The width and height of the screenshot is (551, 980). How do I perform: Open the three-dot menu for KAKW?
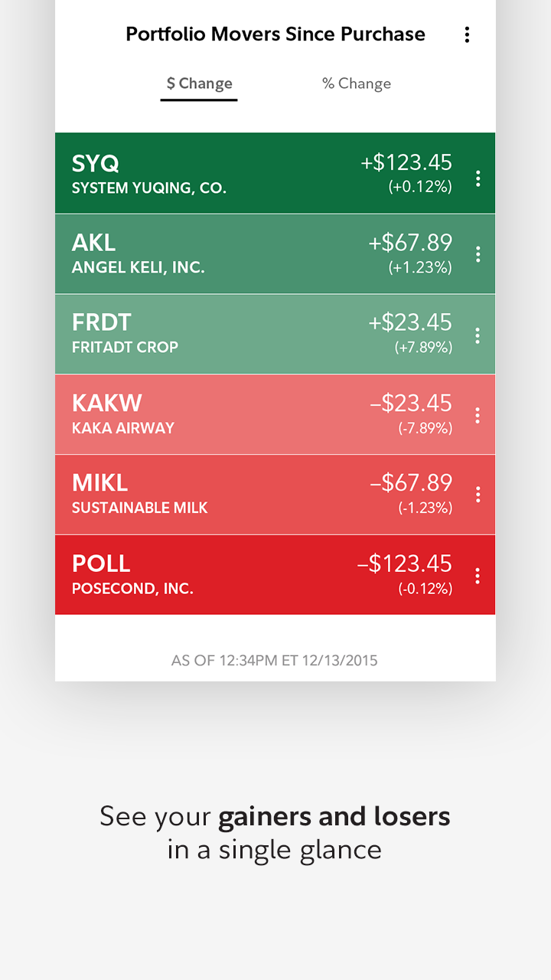(478, 415)
